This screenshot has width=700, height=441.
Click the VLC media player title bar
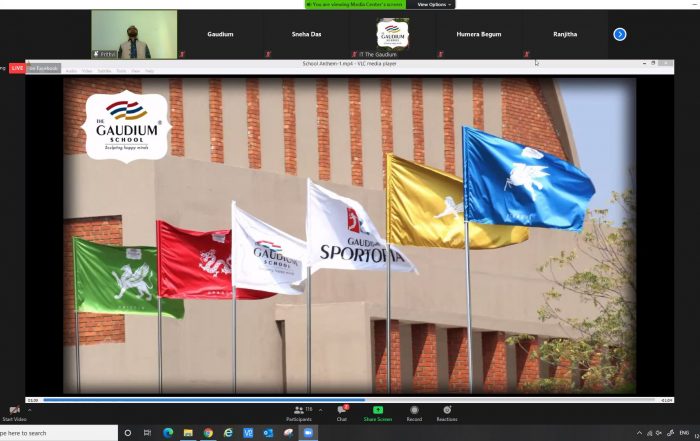tap(350, 64)
